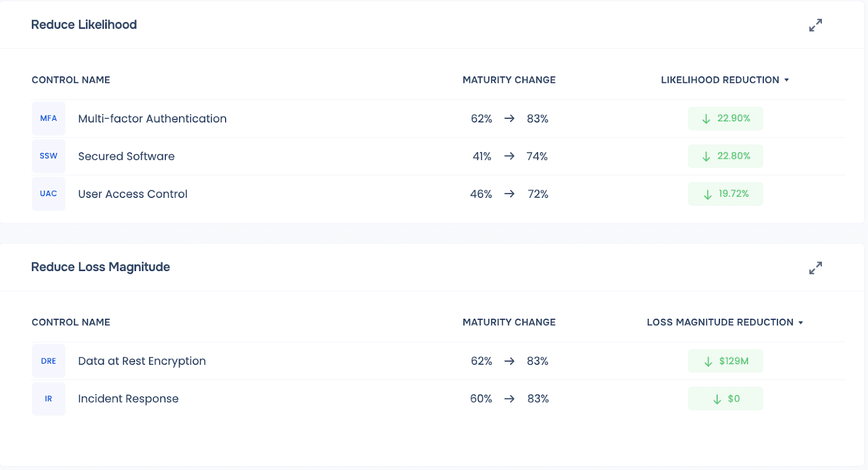The height and width of the screenshot is (470, 868).
Task: Open Multi-factor Authentication control
Action: 152,119
